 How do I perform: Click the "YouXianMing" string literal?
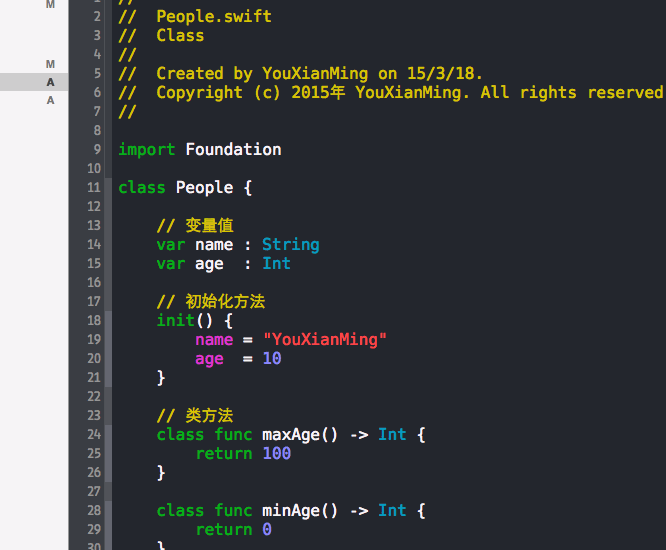tap(325, 340)
